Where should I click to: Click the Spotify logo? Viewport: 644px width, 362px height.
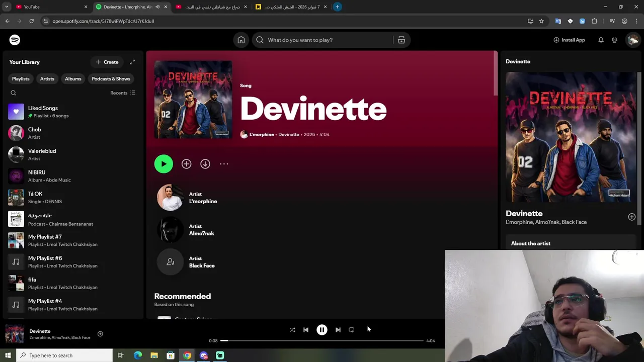15,40
